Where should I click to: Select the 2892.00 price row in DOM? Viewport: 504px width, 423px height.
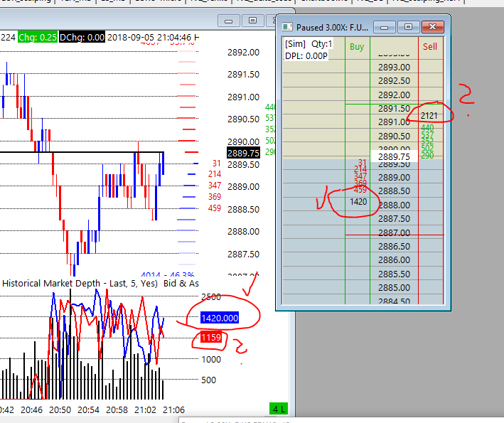coord(394,95)
